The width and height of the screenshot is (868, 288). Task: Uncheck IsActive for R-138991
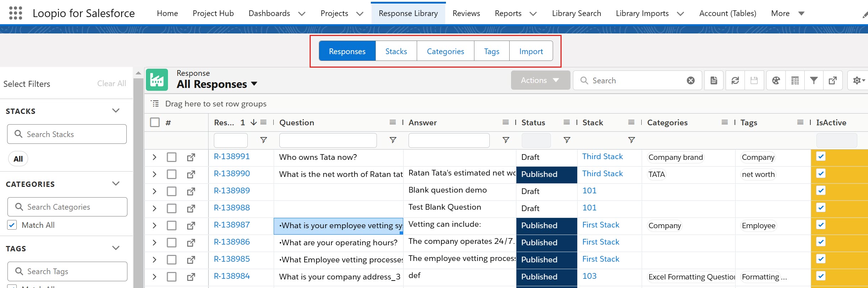point(821,157)
